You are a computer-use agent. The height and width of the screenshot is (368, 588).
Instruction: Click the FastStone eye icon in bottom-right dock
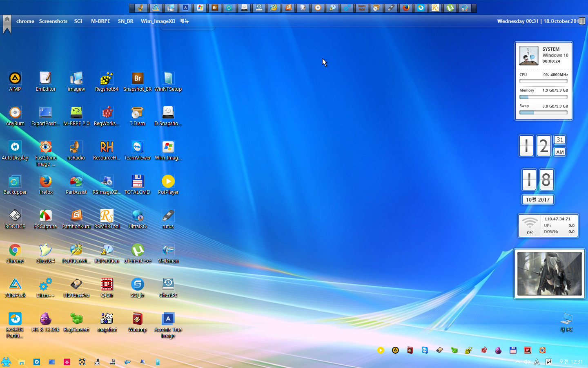point(542,350)
